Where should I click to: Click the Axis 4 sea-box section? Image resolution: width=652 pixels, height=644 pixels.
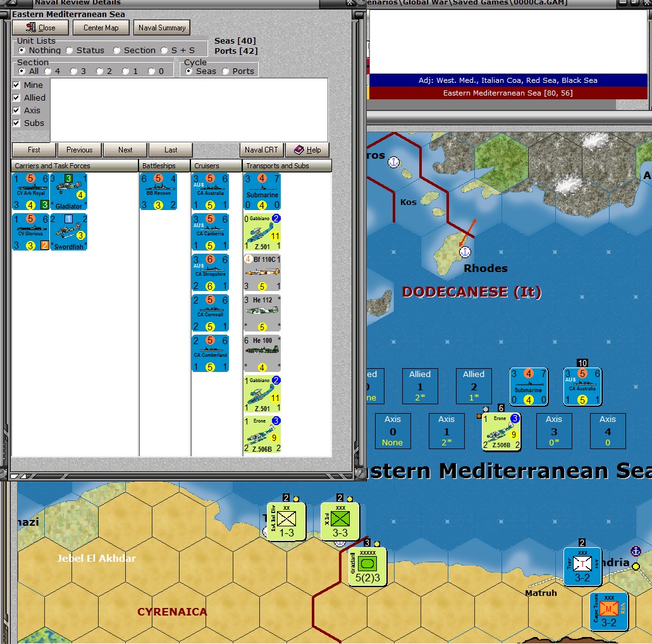click(608, 431)
